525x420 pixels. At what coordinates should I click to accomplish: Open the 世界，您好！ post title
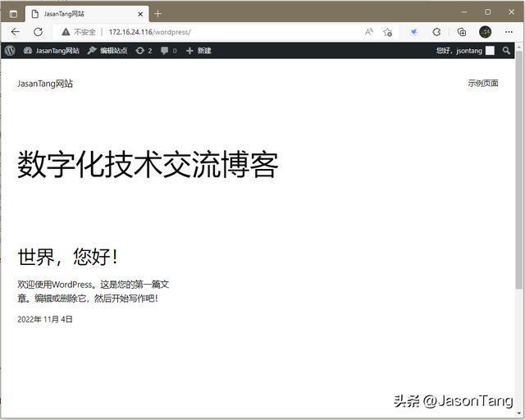click(68, 257)
